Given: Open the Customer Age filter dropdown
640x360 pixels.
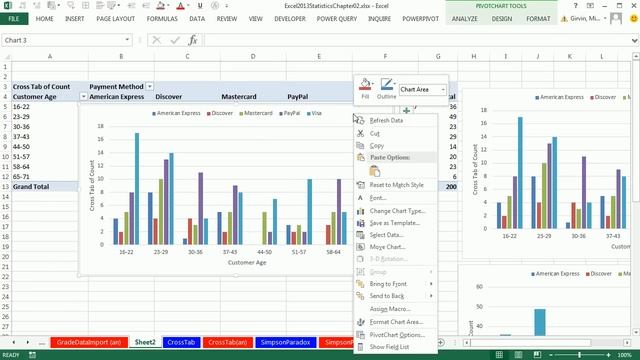Looking at the screenshot, I should [83, 97].
